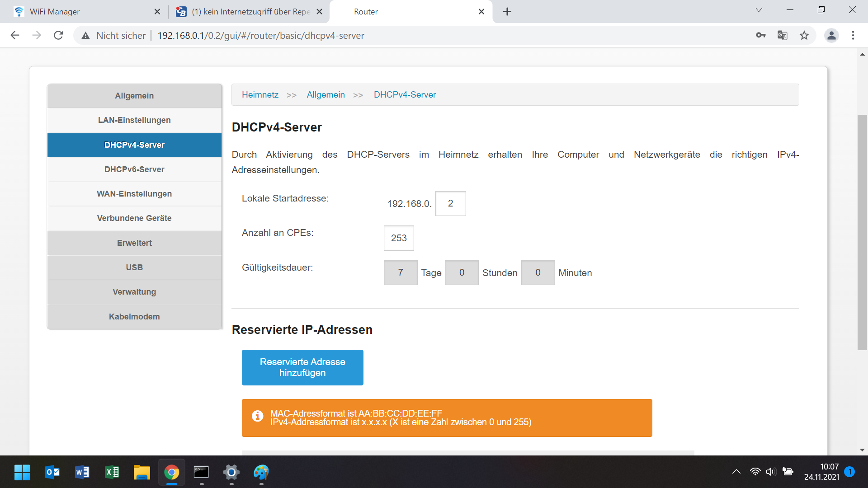Click the not-secure warning triangle icon
The image size is (868, 488).
tap(85, 36)
